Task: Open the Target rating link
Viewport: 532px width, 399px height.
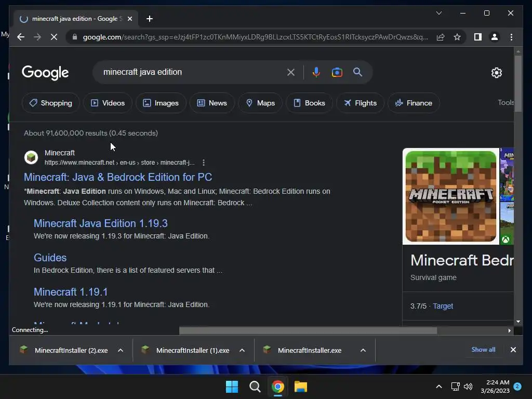Action: click(443, 306)
